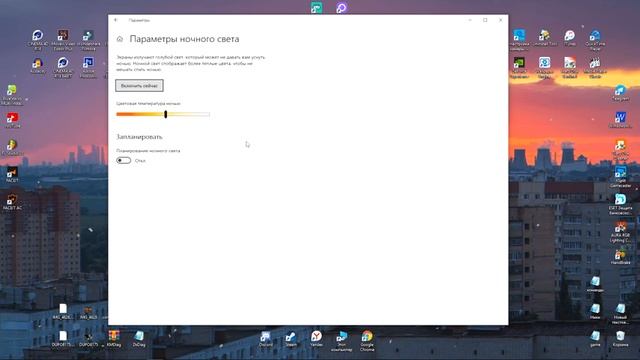Open Yandex browser desktop shortcut
This screenshot has width=640, height=360.
click(316, 339)
